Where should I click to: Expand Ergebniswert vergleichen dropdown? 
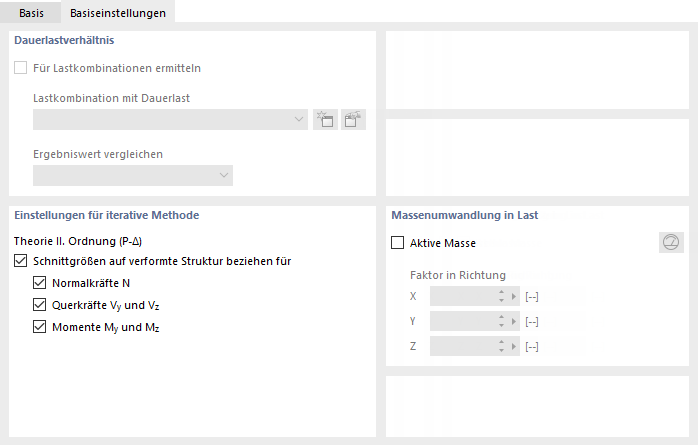(132, 176)
